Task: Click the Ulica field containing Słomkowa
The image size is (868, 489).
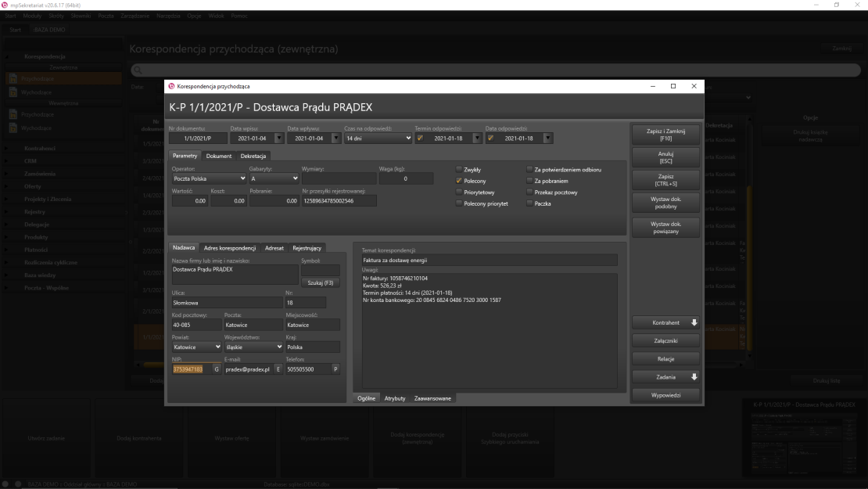Action: click(x=227, y=303)
